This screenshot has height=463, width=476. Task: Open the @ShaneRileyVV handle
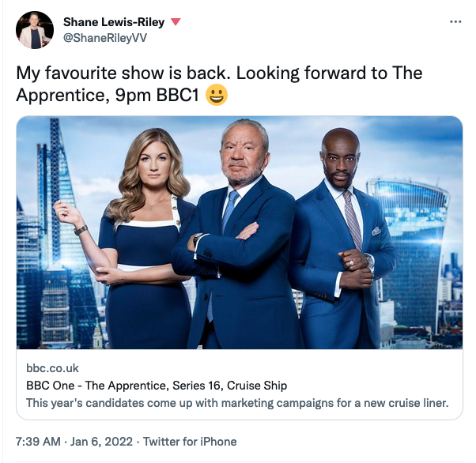105,38
